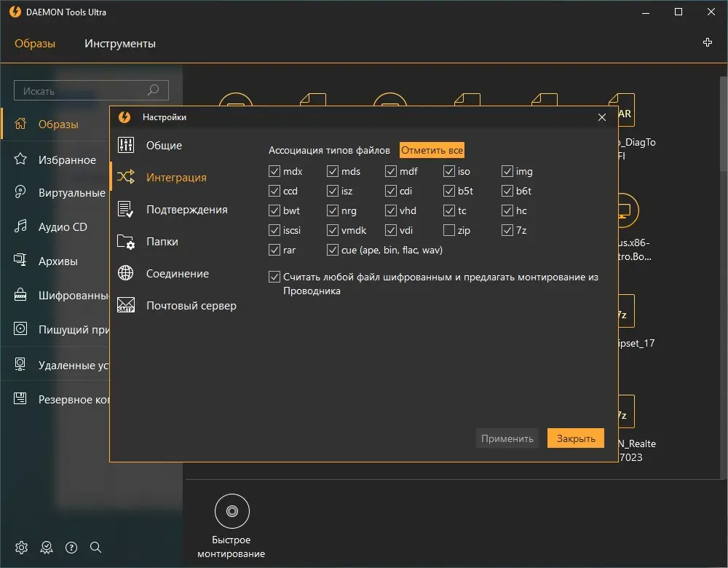Click the Шифрованные icon in sidebar
Image resolution: width=728 pixels, height=568 pixels.
pos(20,294)
